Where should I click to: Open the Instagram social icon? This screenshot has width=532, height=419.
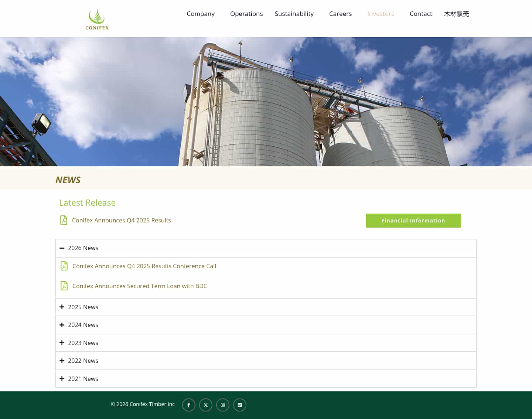point(223,405)
